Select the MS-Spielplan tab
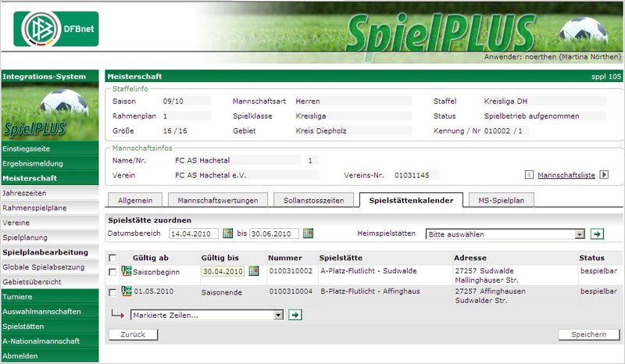The height and width of the screenshot is (364, 625). 506,201
